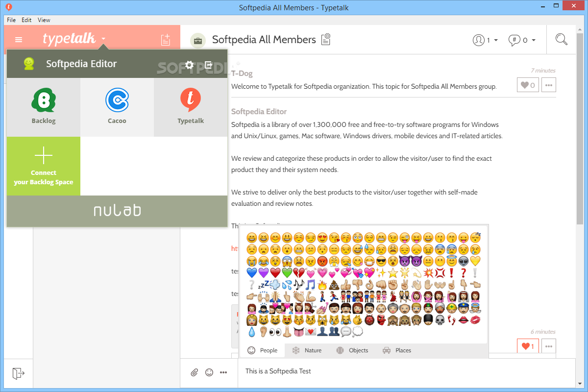The height and width of the screenshot is (392, 588).
Task: Insert the heart-eyes smiley emoji
Action: click(322, 238)
